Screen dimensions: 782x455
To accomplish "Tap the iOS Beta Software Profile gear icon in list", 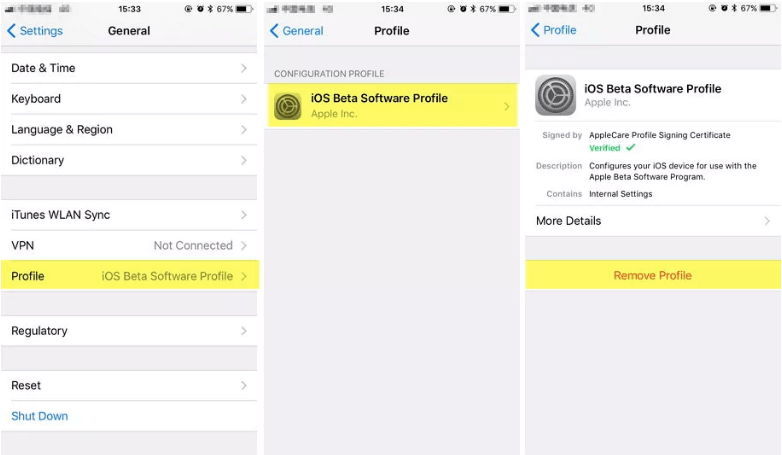I will (288, 106).
